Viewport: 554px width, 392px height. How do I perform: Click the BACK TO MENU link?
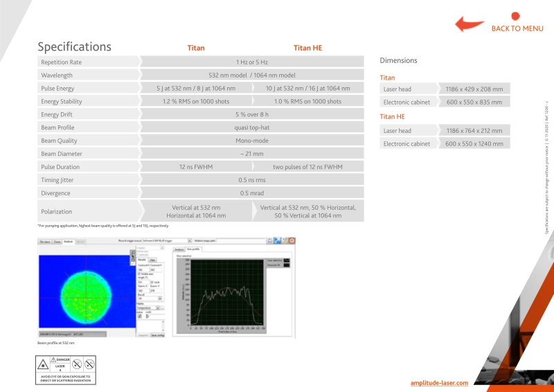[517, 28]
